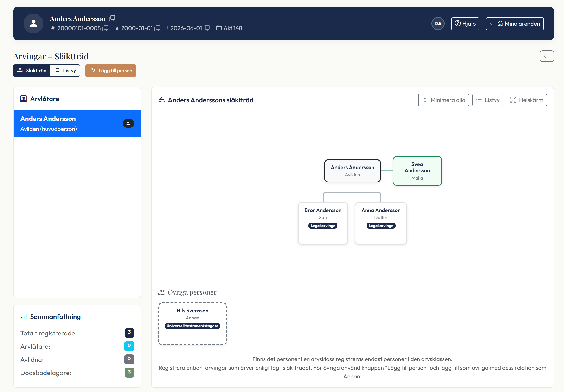This screenshot has height=392, width=564.
Task: Open Hjälp help
Action: 465,24
